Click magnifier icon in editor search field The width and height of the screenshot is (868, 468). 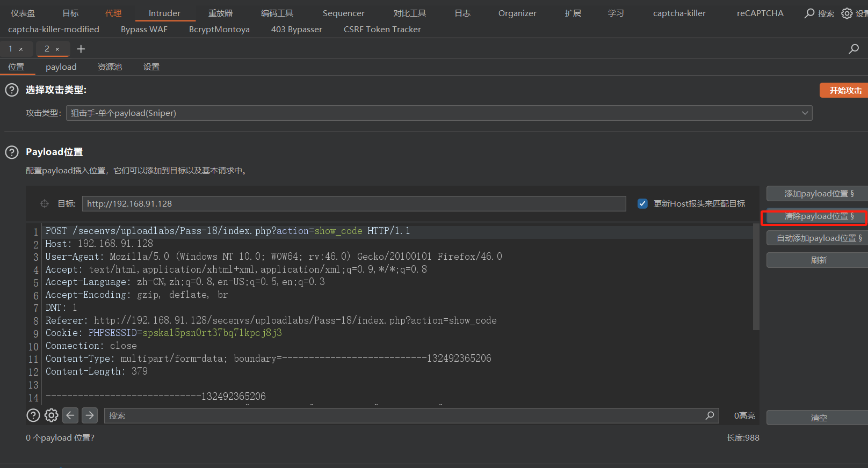tap(710, 415)
